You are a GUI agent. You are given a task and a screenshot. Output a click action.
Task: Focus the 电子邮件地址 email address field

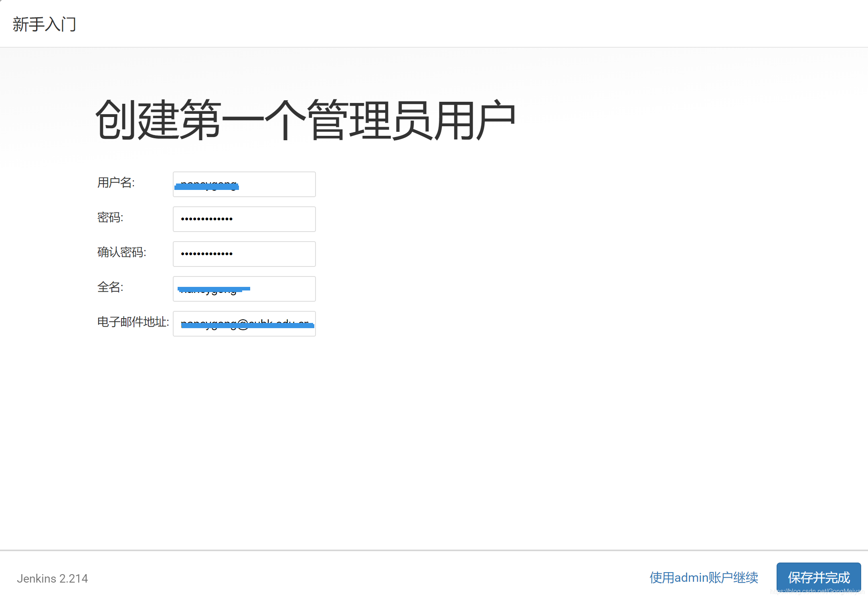click(x=244, y=324)
